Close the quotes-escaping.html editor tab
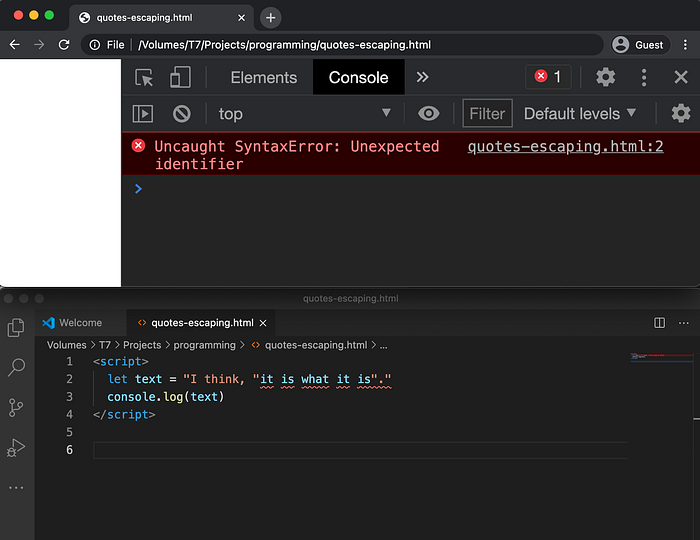The image size is (700, 540). tap(263, 323)
